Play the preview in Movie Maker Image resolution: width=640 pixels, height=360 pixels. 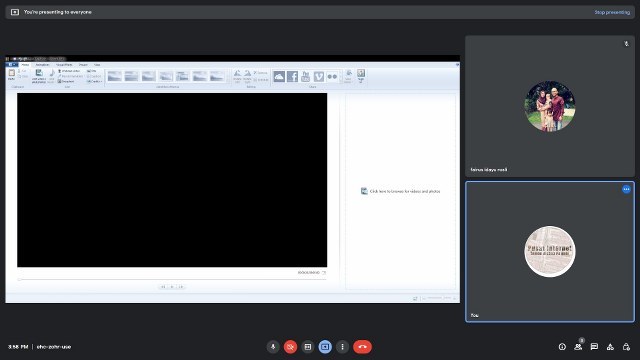click(172, 287)
